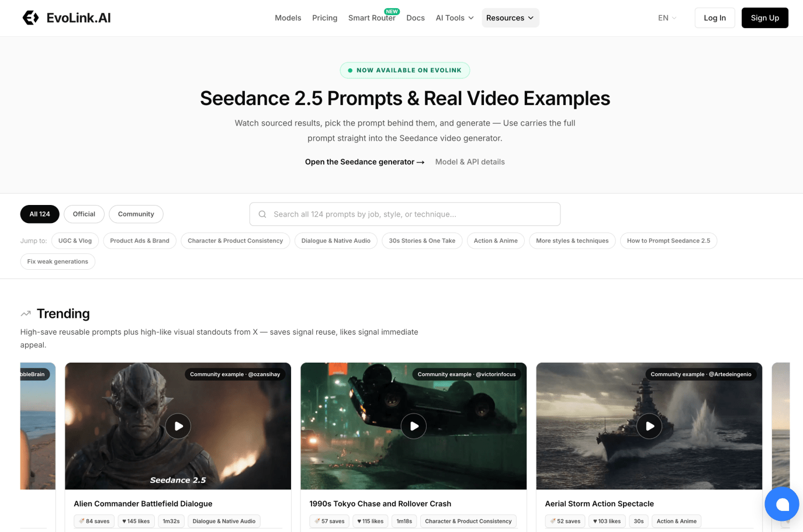This screenshot has width=803, height=532.
Task: Click the EvoLink.AI logo icon
Action: click(30, 18)
